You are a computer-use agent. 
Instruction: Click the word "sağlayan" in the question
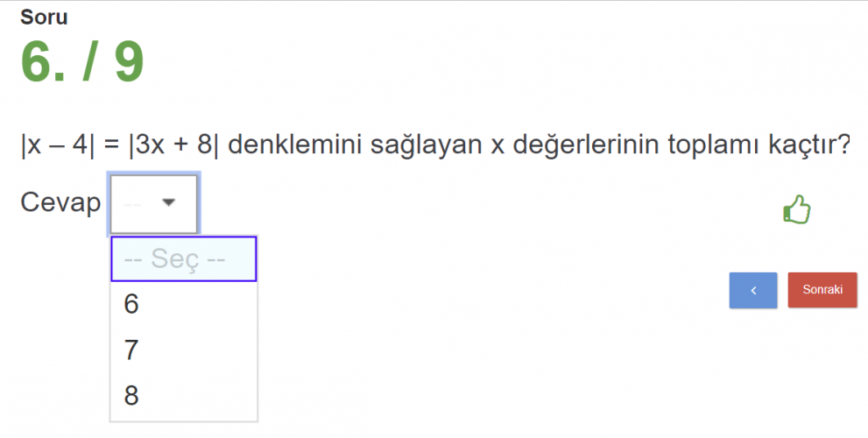[x=427, y=145]
